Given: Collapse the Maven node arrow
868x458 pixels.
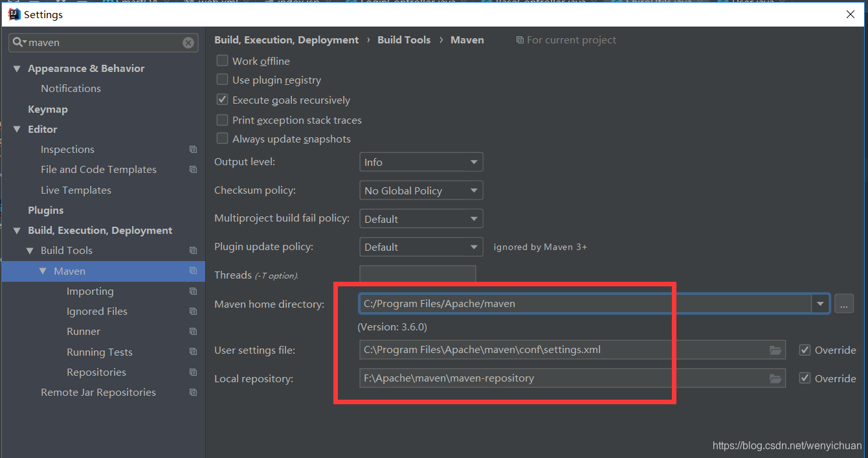Looking at the screenshot, I should 43,271.
